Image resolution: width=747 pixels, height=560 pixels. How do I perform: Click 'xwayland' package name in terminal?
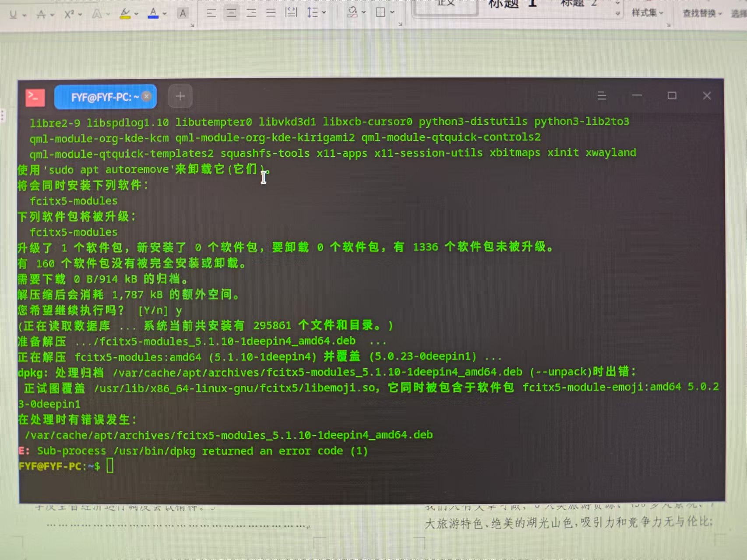click(x=611, y=152)
